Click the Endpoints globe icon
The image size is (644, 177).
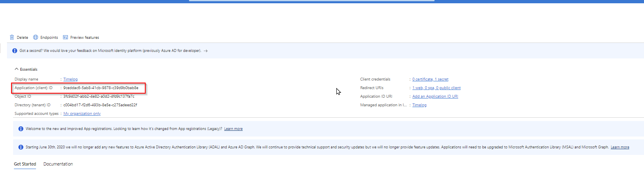pos(36,37)
